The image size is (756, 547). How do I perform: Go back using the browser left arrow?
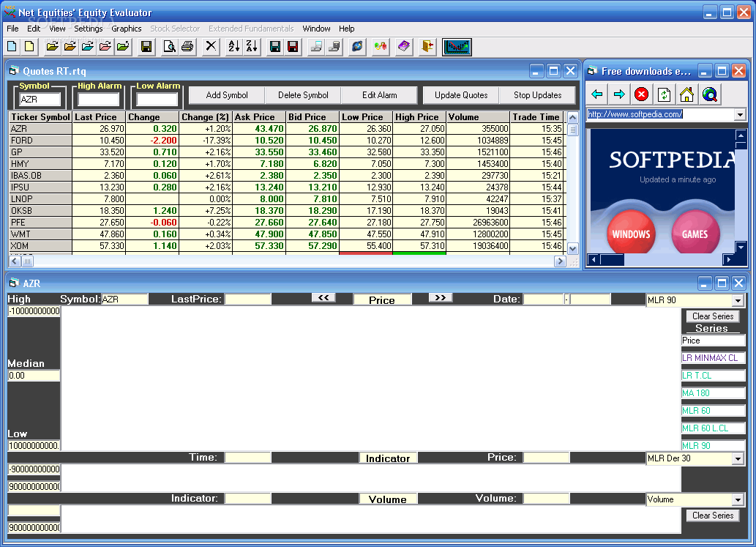[x=597, y=94]
